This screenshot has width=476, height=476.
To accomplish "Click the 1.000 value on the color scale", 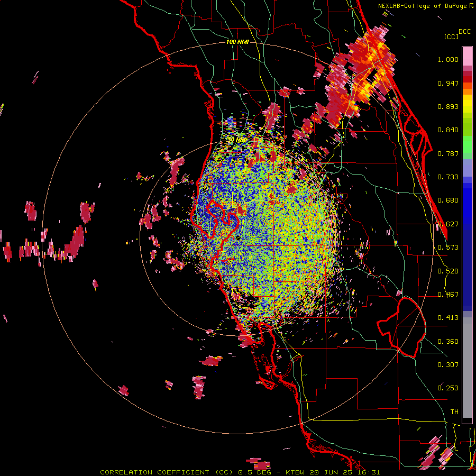I will tap(448, 59).
